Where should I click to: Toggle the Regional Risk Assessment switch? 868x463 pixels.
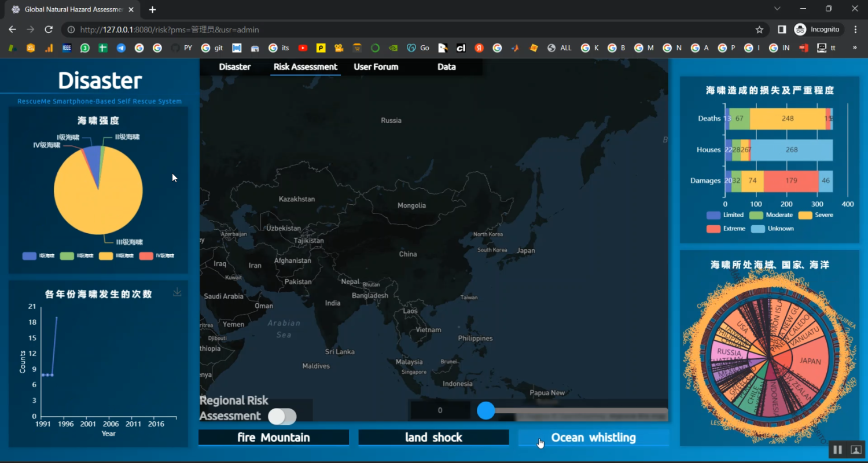pyautogui.click(x=282, y=416)
